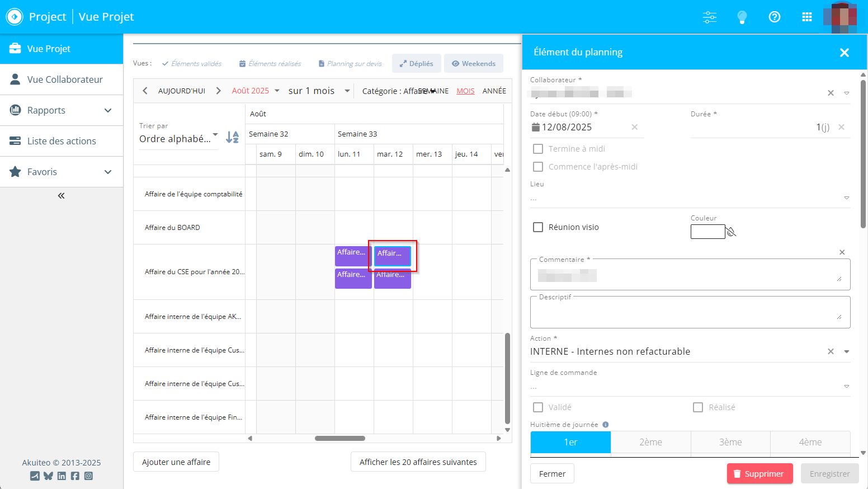Enable the Réunion visio checkbox
Viewport: 868px width, 489px height.
click(538, 227)
